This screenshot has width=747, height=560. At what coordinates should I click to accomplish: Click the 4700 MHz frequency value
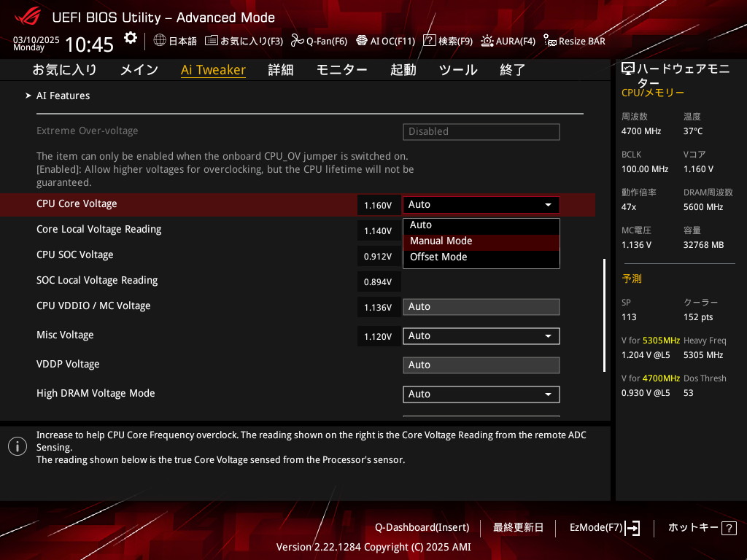[641, 131]
